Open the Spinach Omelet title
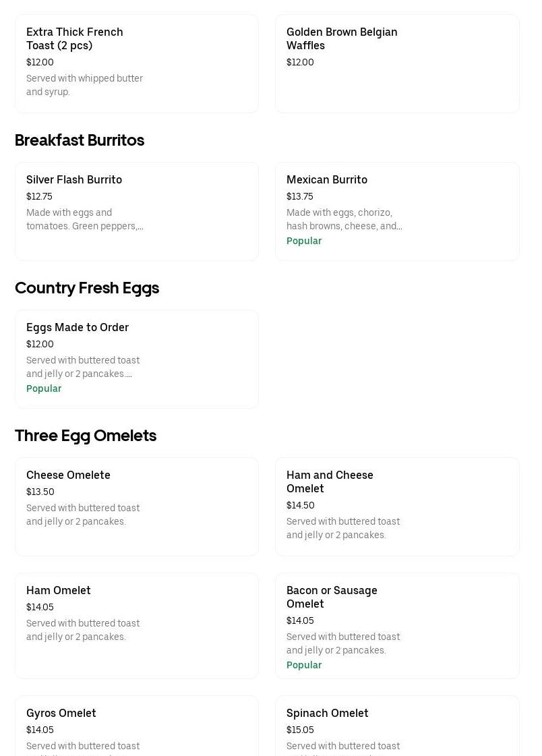Screen dimensions: 542x756 point(328,713)
